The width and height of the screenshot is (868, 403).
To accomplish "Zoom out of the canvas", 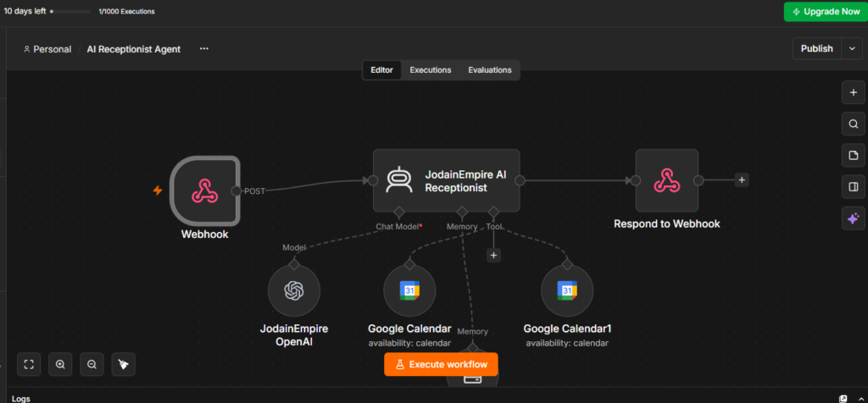I will [92, 364].
